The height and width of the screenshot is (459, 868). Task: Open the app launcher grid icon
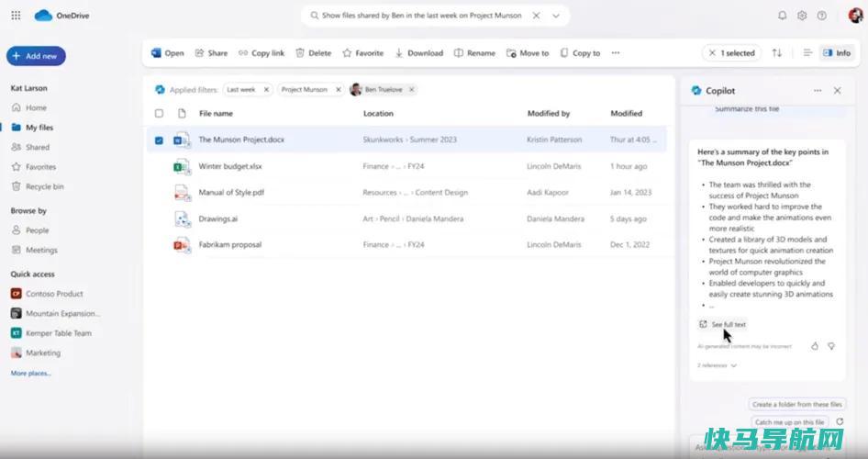(x=16, y=16)
